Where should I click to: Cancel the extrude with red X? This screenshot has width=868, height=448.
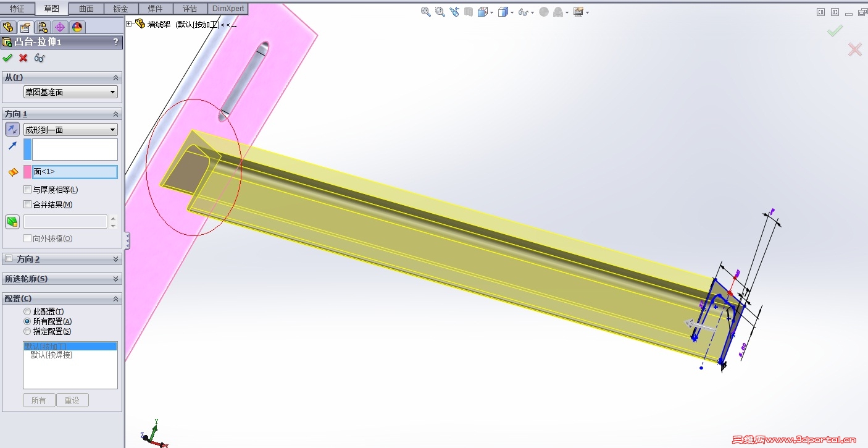point(23,57)
